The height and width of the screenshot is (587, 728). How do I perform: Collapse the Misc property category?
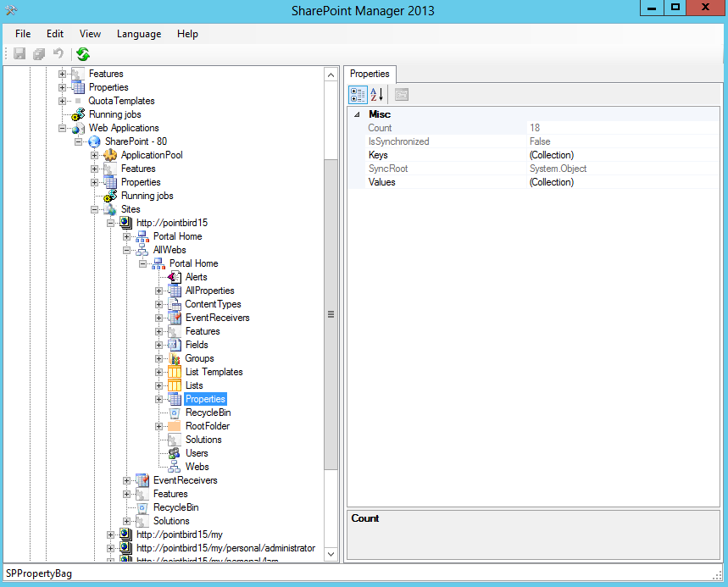point(356,114)
